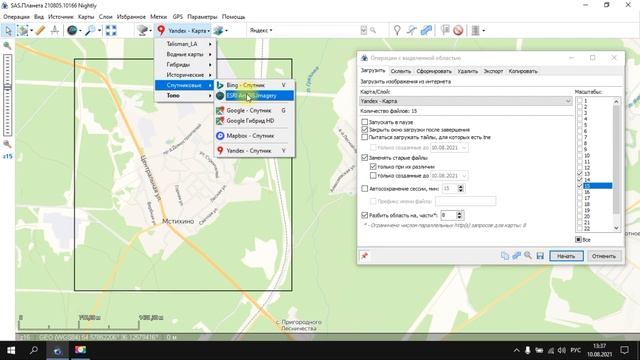The image size is (640, 360).
Task: Click the red hide-all-marks icon
Action: point(458,30)
